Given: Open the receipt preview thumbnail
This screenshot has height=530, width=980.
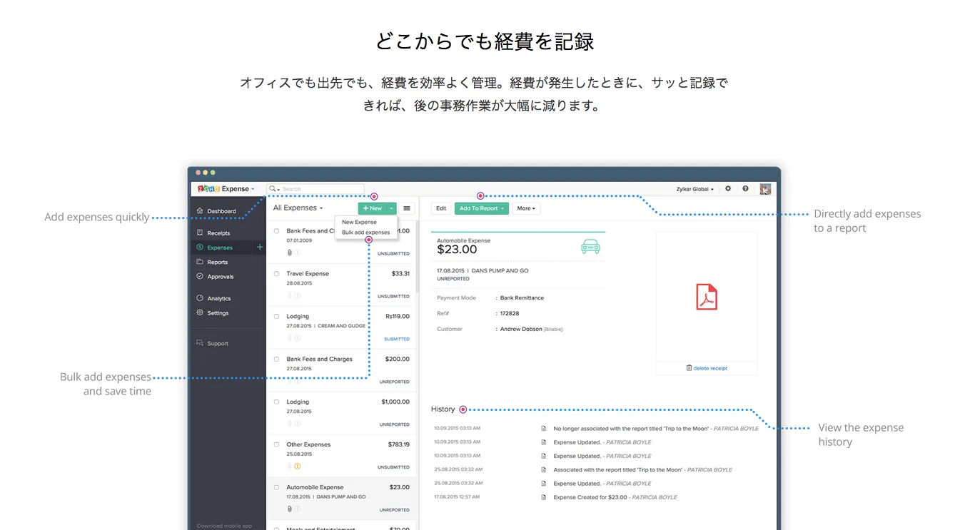Looking at the screenshot, I should [707, 297].
